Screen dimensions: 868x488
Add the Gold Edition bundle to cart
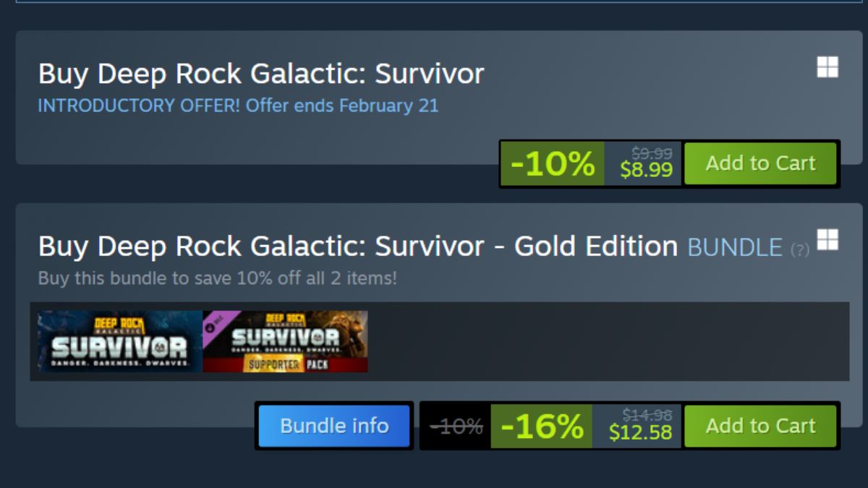pyautogui.click(x=760, y=426)
